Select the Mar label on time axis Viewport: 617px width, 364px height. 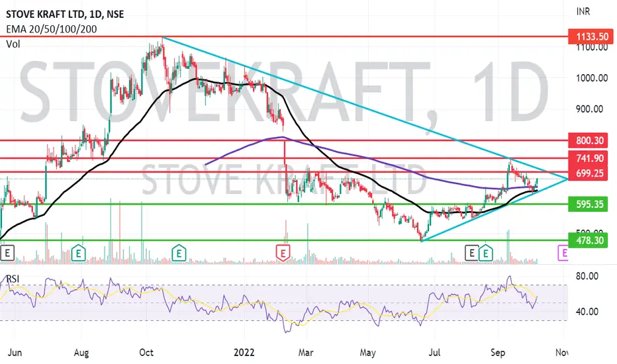pyautogui.click(x=306, y=352)
